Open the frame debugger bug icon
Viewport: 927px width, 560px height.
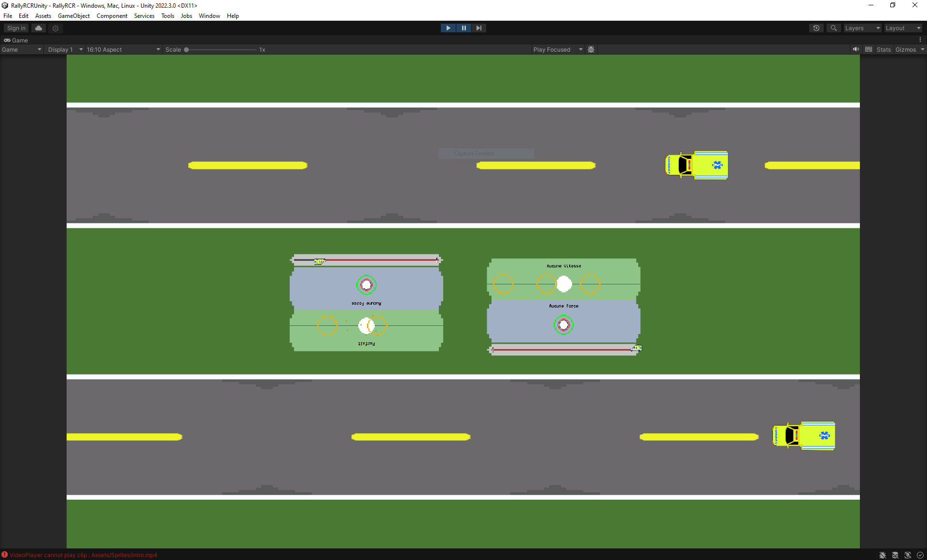tap(591, 49)
